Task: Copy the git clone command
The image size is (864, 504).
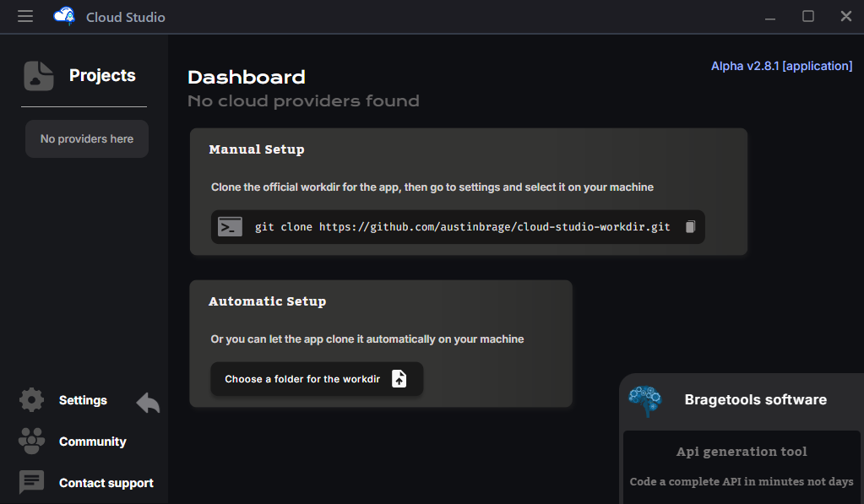Action: pyautogui.click(x=690, y=227)
